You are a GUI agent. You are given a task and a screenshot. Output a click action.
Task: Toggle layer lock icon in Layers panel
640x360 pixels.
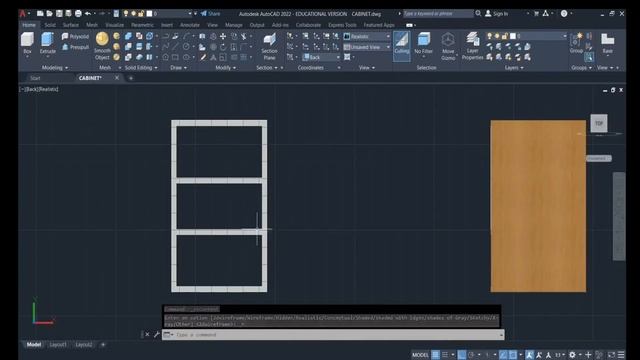click(505, 36)
